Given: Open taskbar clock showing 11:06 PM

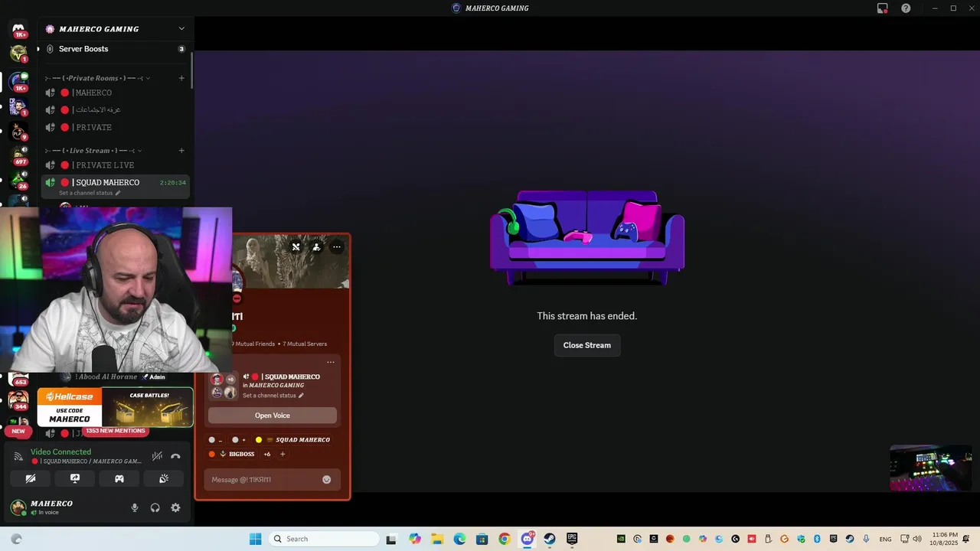Looking at the screenshot, I should click(x=945, y=539).
